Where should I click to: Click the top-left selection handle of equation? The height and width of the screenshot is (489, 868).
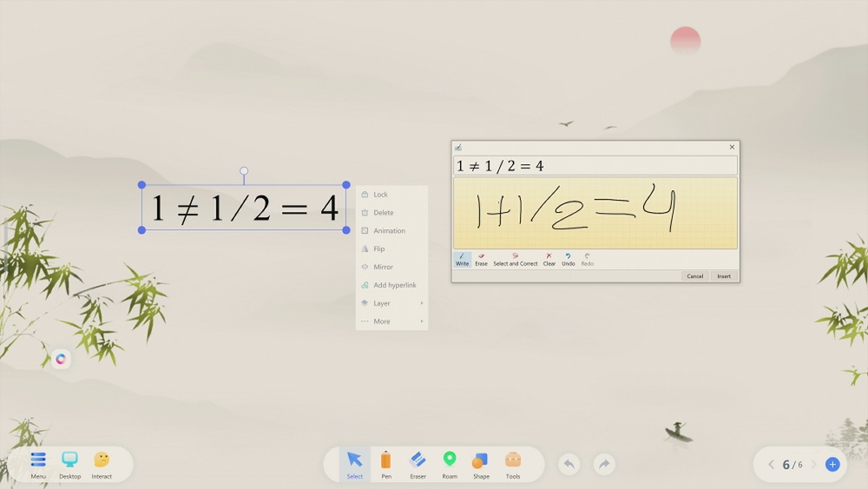point(141,185)
